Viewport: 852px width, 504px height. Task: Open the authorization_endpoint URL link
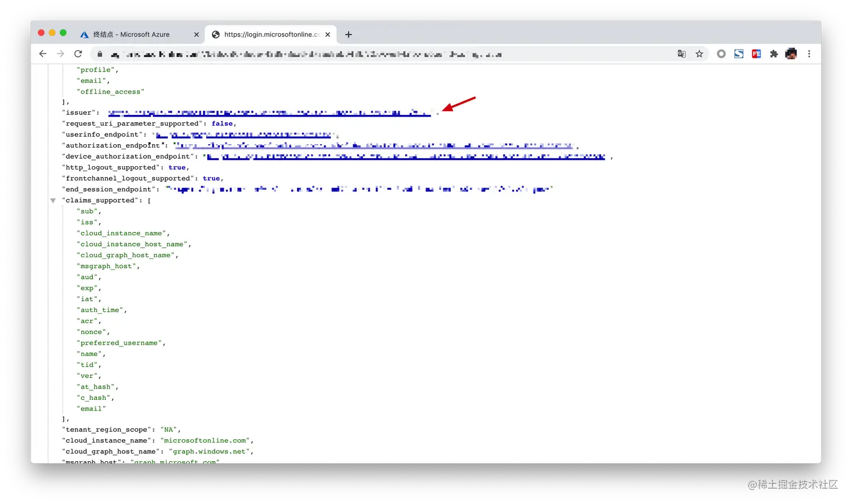pos(374,146)
